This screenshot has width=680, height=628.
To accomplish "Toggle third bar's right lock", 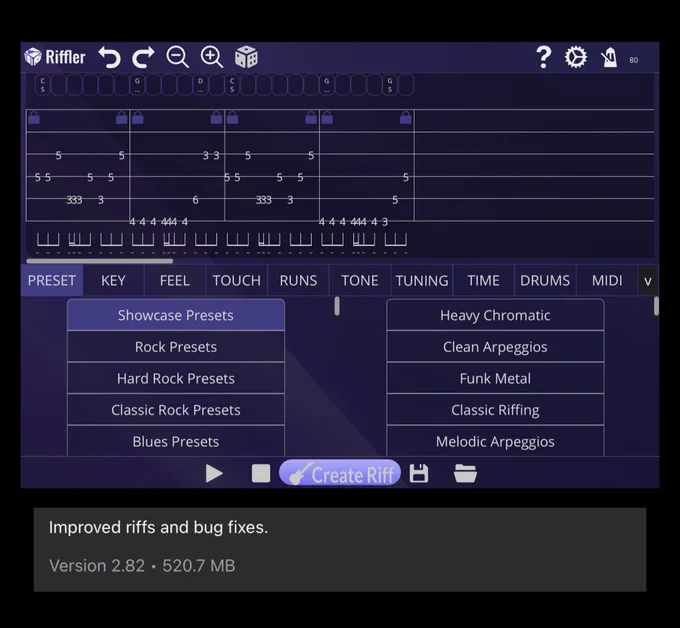I will (311, 118).
